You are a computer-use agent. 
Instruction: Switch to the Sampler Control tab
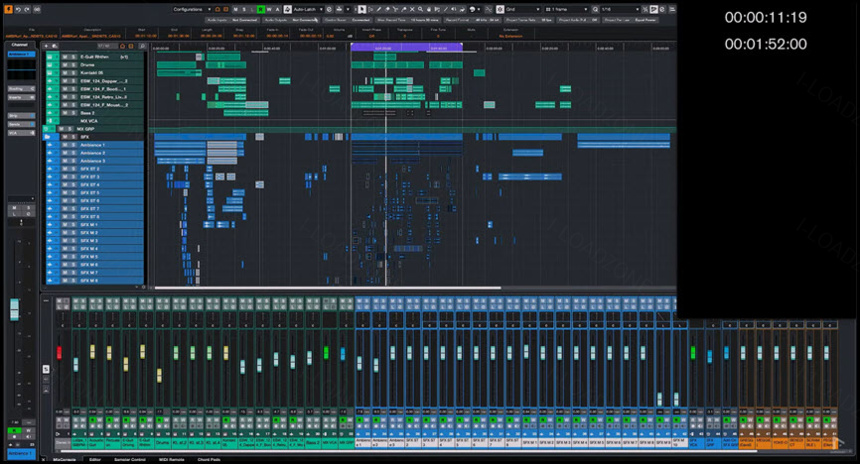click(129, 460)
